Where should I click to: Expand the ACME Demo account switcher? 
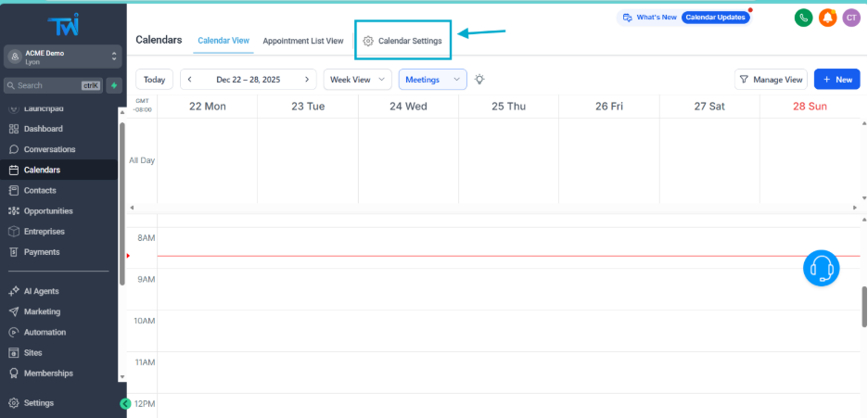point(61,57)
